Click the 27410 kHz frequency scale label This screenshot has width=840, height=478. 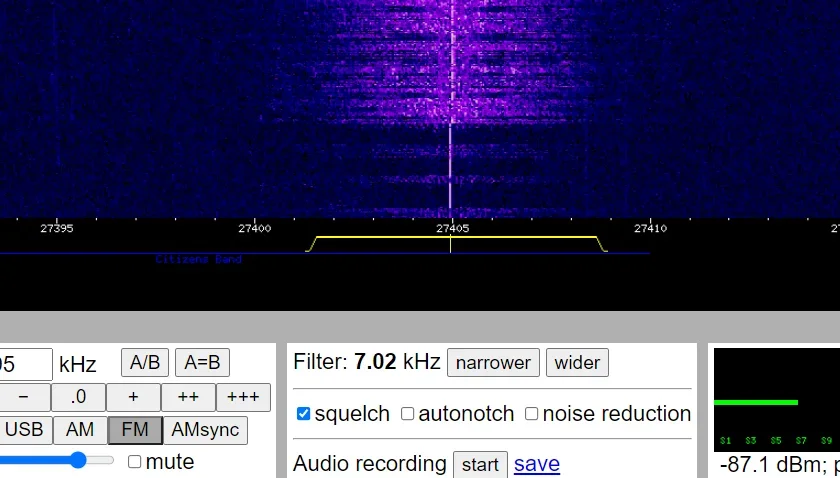point(650,229)
